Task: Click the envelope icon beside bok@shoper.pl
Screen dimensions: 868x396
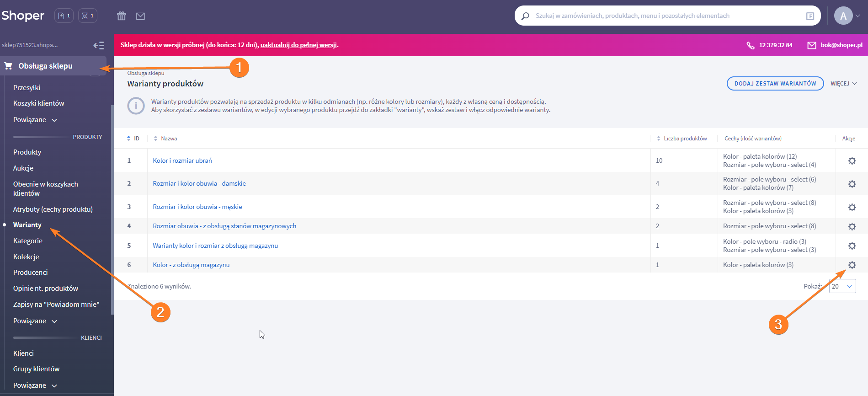Action: pyautogui.click(x=812, y=45)
